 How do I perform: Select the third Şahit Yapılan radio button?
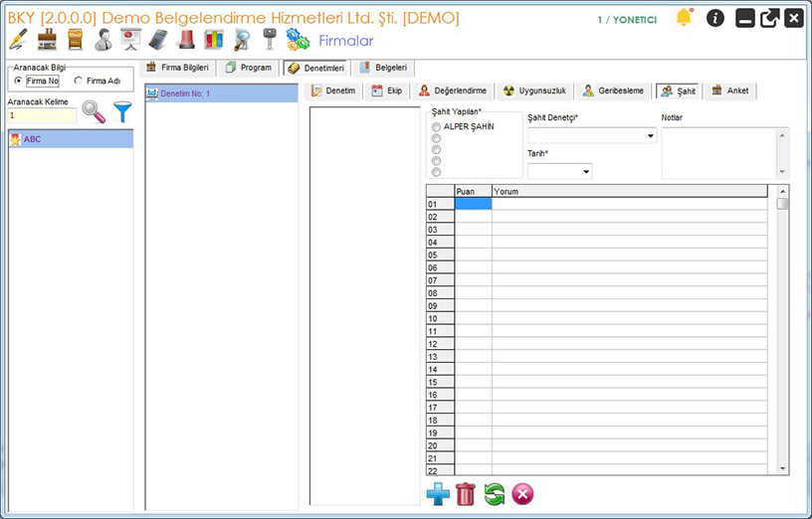click(x=437, y=150)
